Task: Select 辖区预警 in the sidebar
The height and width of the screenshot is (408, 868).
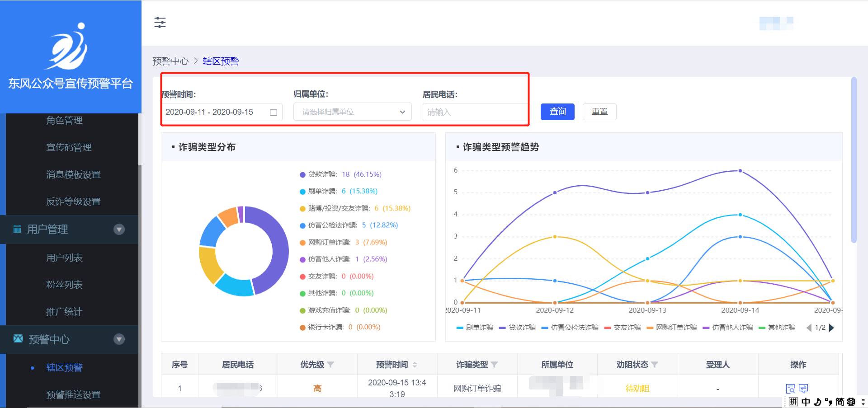Action: pos(64,367)
